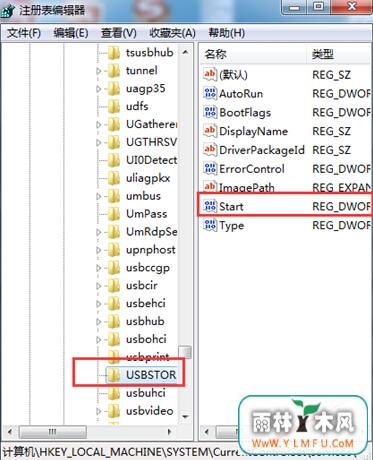Click the uagp35 folder icon

point(114,89)
